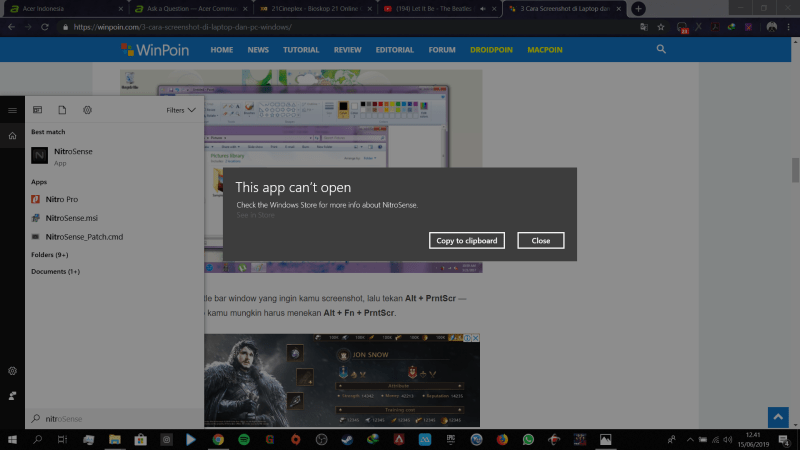Open the browser profile avatar
800x450 pixels.
coord(771,27)
